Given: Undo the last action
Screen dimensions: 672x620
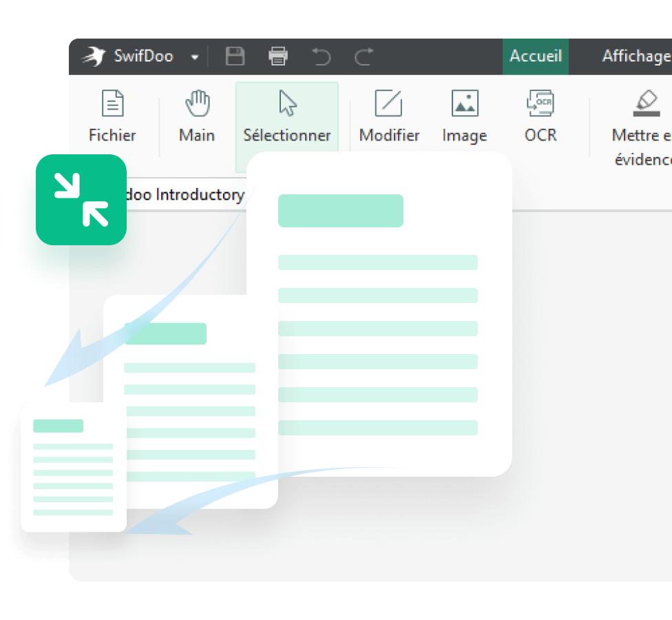Looking at the screenshot, I should pyautogui.click(x=321, y=56).
